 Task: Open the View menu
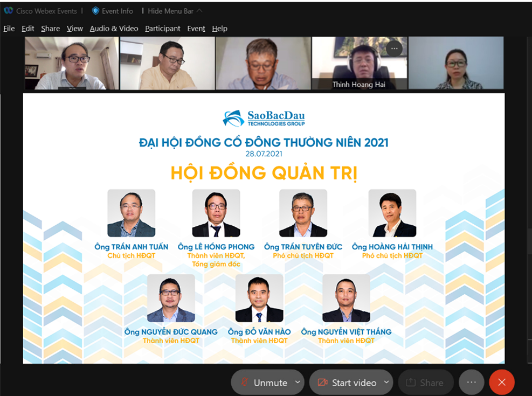(x=74, y=29)
